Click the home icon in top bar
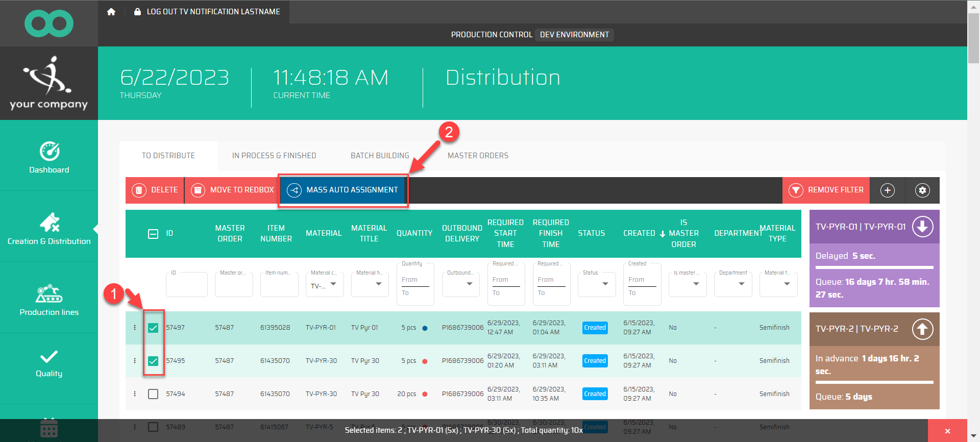 pos(111,12)
